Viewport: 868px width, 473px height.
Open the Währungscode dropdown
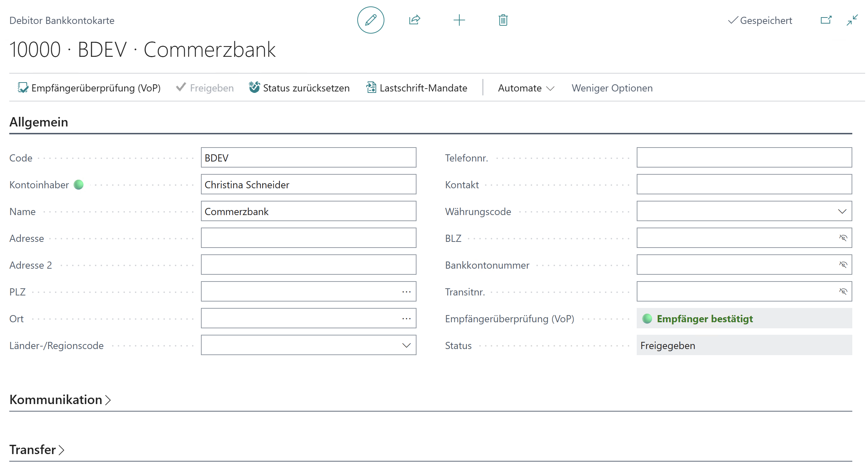[842, 211]
